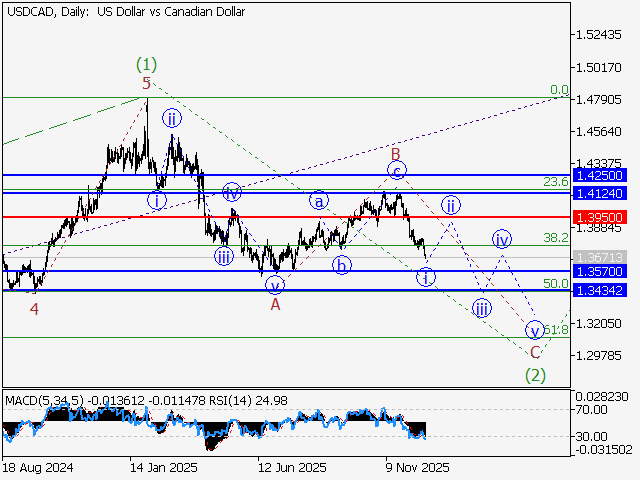The image size is (640, 480).
Task: Select the green (1) wave label
Action: pos(147,64)
